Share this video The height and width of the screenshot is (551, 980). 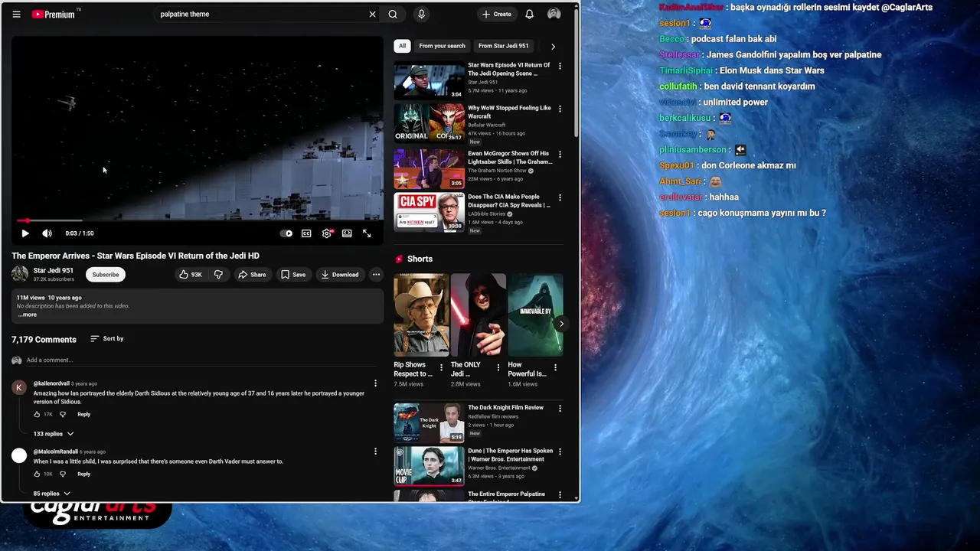[x=252, y=275]
